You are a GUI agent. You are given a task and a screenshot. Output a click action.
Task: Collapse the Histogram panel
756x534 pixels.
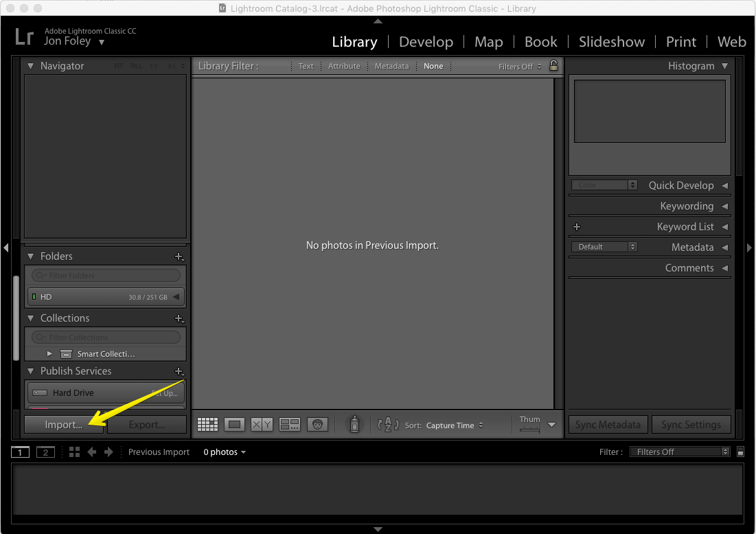[x=724, y=66]
